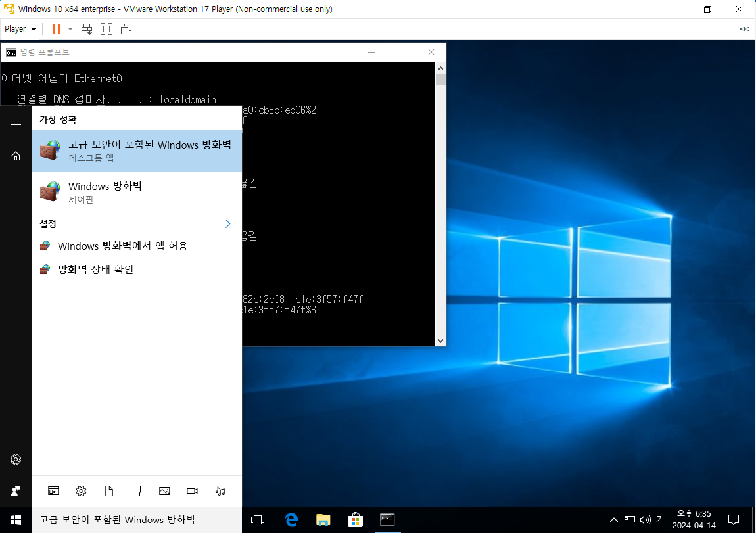
Task: Open the clock and calendar flyout
Action: 694,519
